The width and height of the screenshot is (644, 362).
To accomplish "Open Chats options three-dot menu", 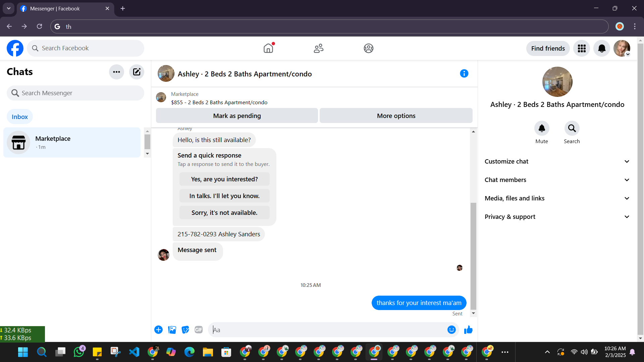I will click(x=116, y=72).
